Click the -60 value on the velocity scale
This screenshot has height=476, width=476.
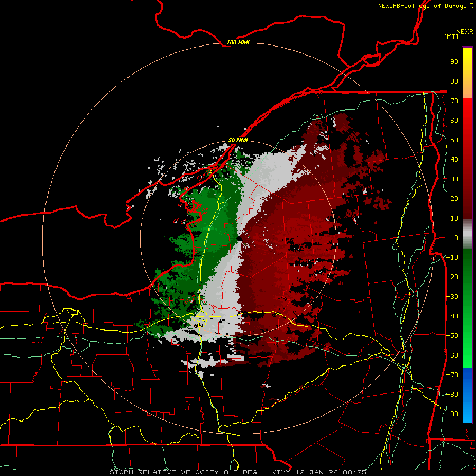coord(452,355)
